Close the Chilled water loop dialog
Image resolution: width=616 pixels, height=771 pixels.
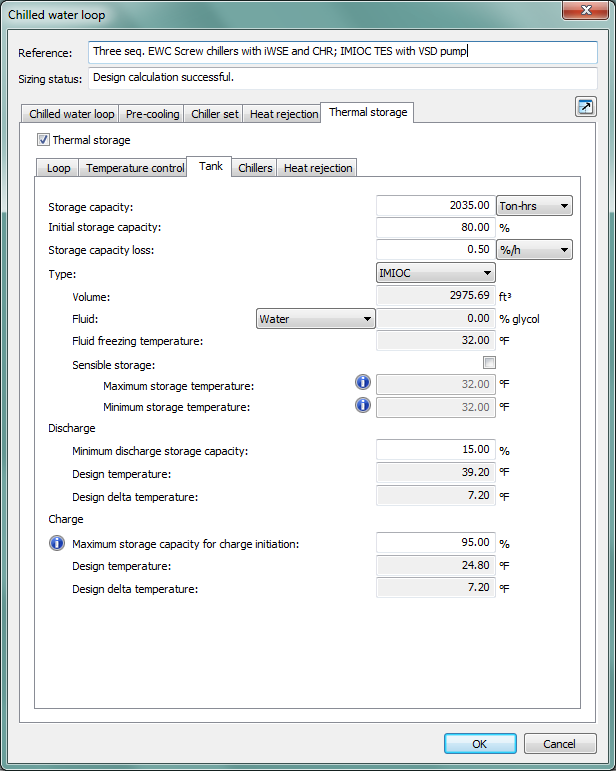[588, 12]
